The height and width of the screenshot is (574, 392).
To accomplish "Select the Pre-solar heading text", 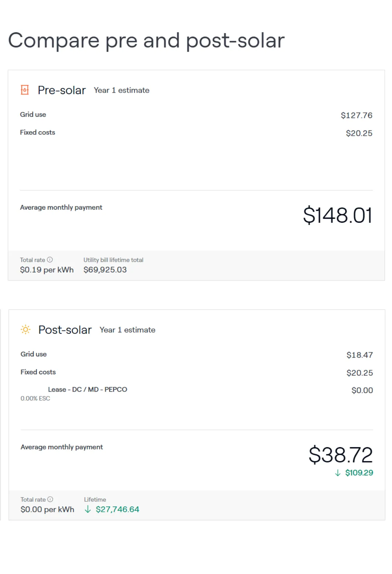I will click(x=62, y=90).
